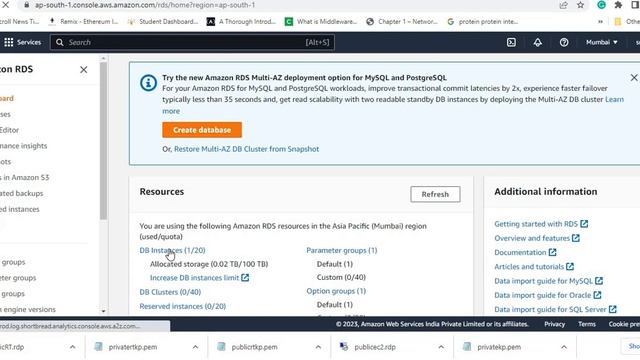This screenshot has height=360, width=640.
Task: Select Reserved instances in the sidebar
Action: pos(20,209)
